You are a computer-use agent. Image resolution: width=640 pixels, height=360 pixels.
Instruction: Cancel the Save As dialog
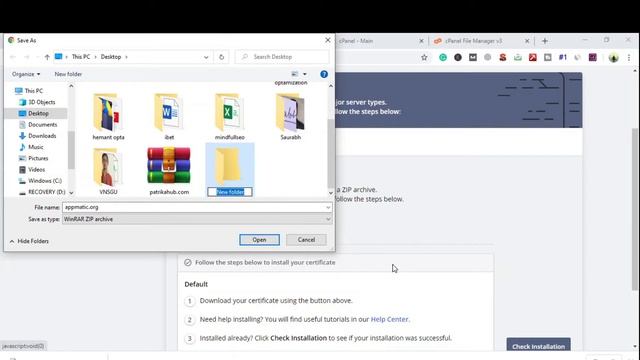coord(306,240)
